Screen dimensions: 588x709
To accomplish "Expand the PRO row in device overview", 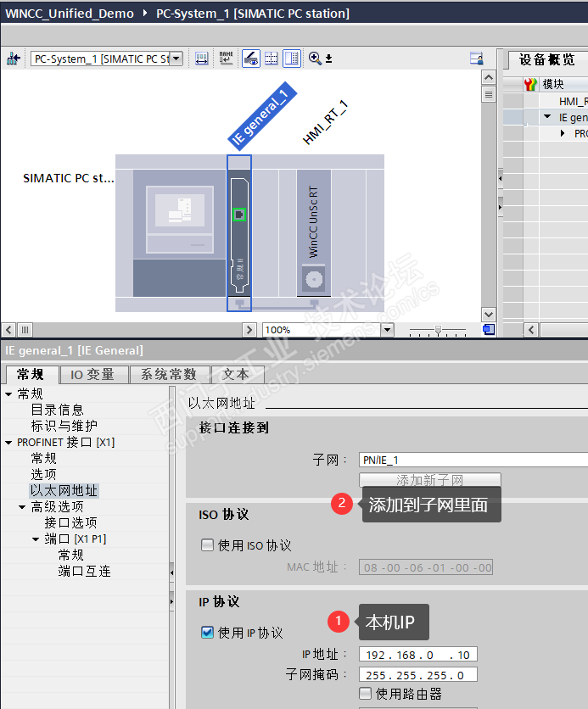I will click(x=563, y=133).
